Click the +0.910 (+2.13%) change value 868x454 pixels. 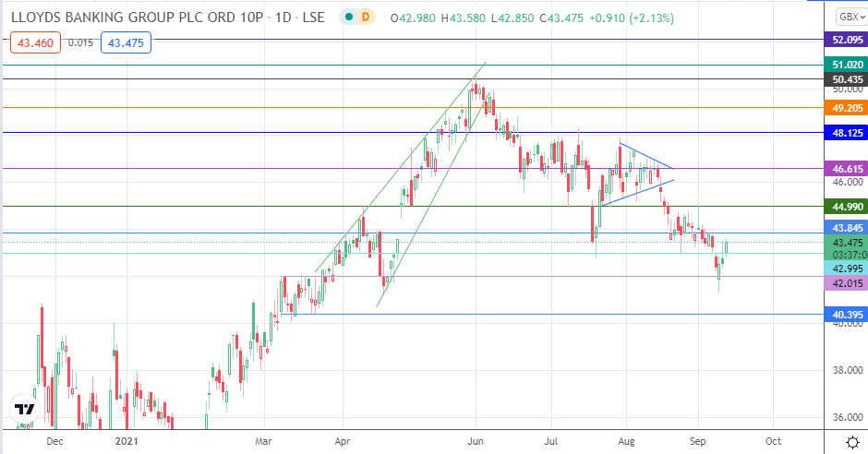631,18
